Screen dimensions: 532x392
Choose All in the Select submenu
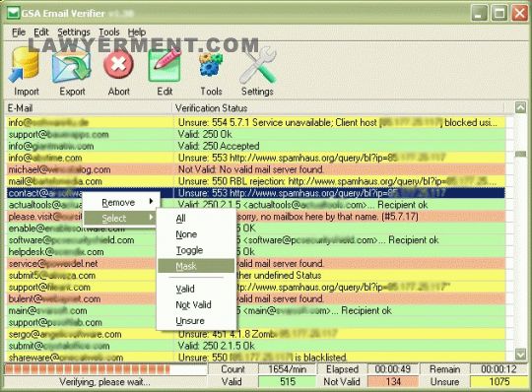tap(196, 219)
